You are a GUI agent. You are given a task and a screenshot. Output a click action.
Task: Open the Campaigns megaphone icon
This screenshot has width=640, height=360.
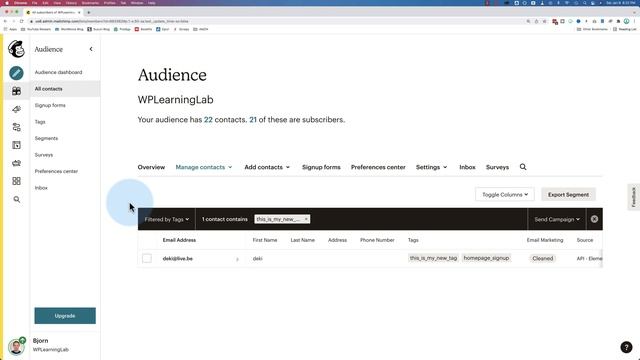[16, 109]
